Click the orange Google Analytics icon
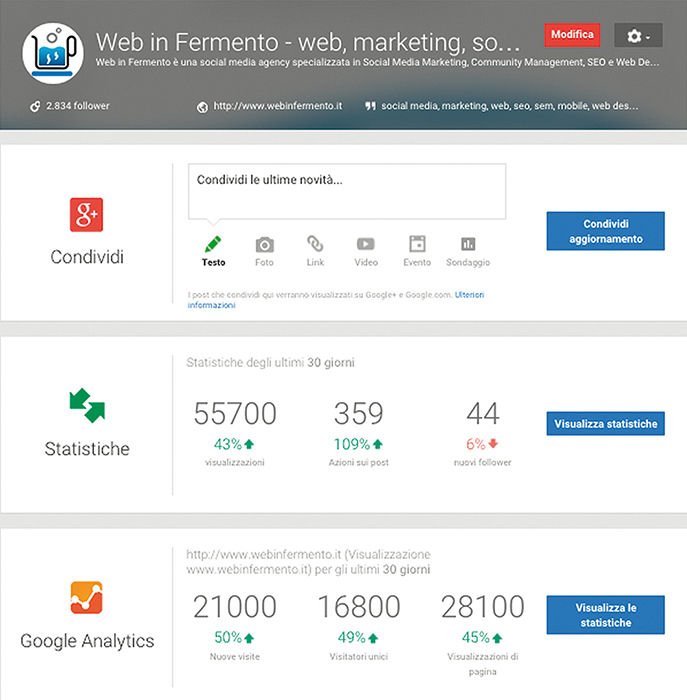The height and width of the screenshot is (700, 687). pyautogui.click(x=87, y=597)
